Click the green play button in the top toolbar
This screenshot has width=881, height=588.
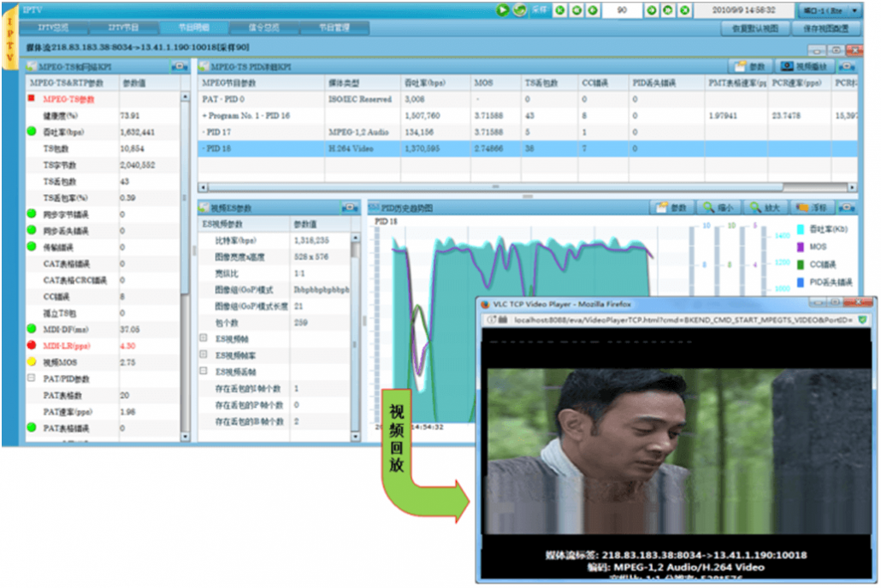[x=502, y=10]
